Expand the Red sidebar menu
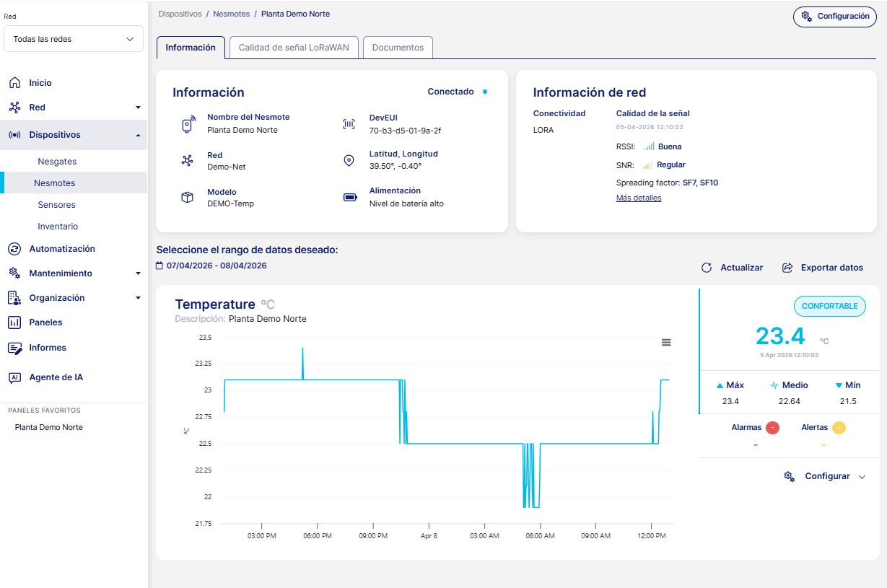 pos(137,107)
